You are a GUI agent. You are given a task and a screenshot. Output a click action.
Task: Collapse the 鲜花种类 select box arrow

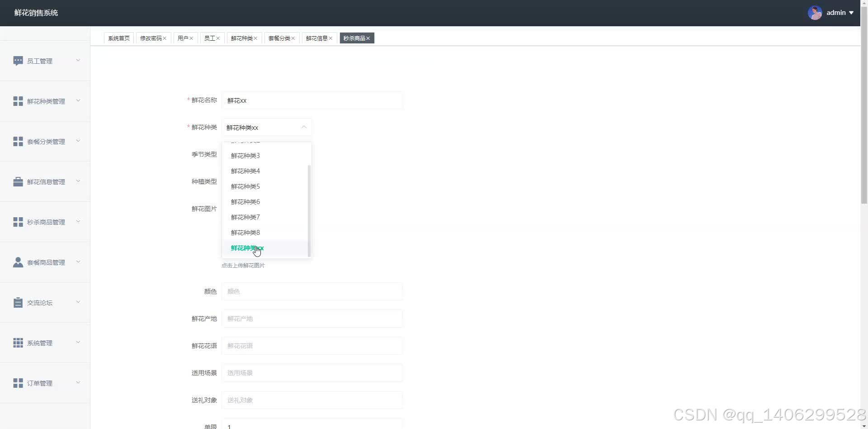coord(304,127)
